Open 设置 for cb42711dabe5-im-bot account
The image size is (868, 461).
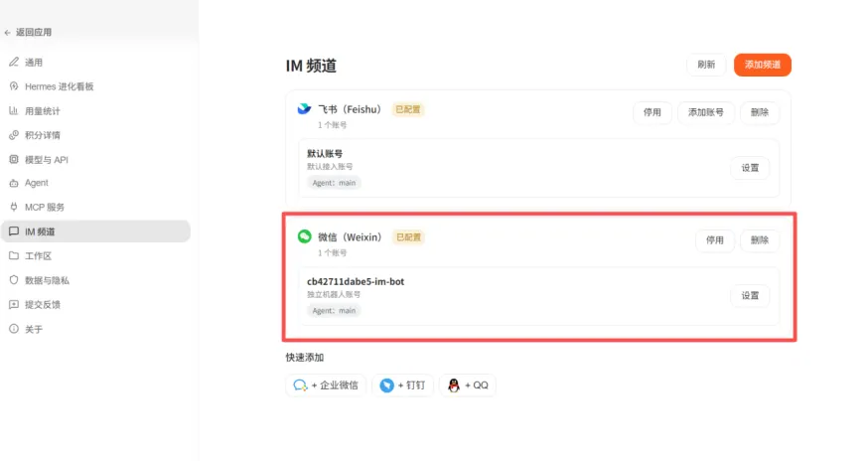click(x=750, y=295)
